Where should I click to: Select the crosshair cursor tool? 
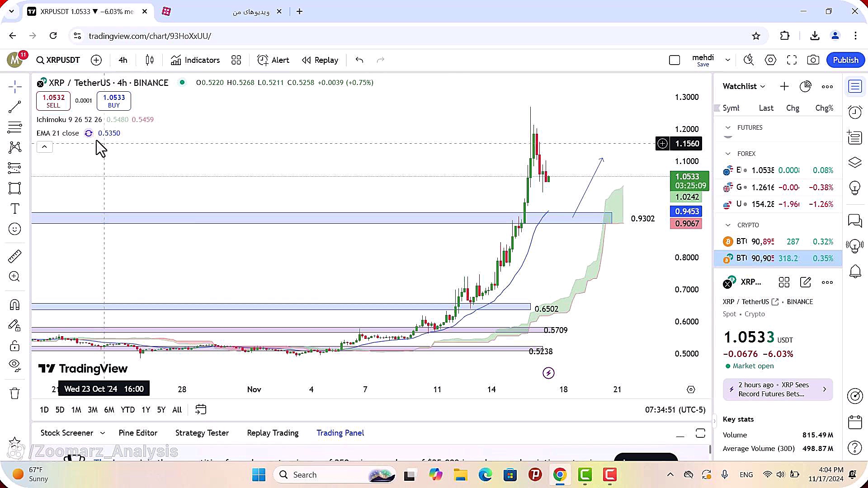15,87
